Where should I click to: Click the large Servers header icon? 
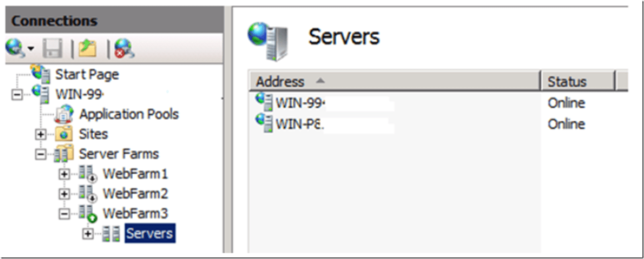click(268, 41)
